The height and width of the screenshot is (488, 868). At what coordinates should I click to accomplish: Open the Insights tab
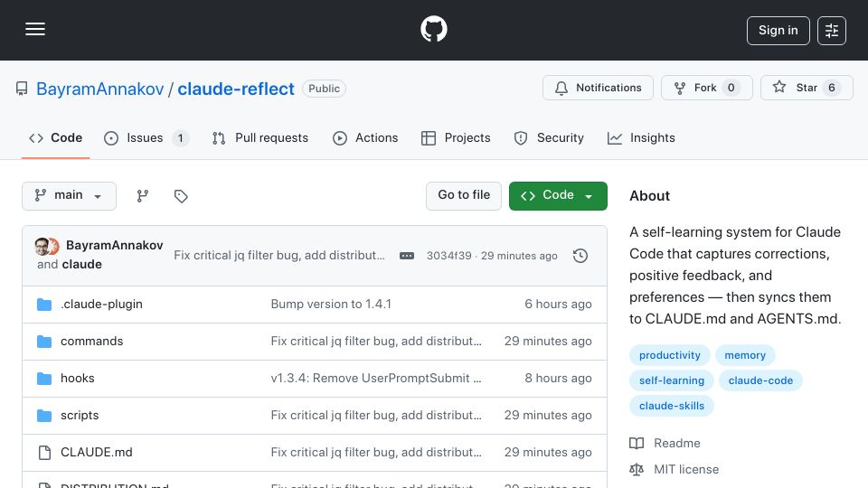[641, 137]
